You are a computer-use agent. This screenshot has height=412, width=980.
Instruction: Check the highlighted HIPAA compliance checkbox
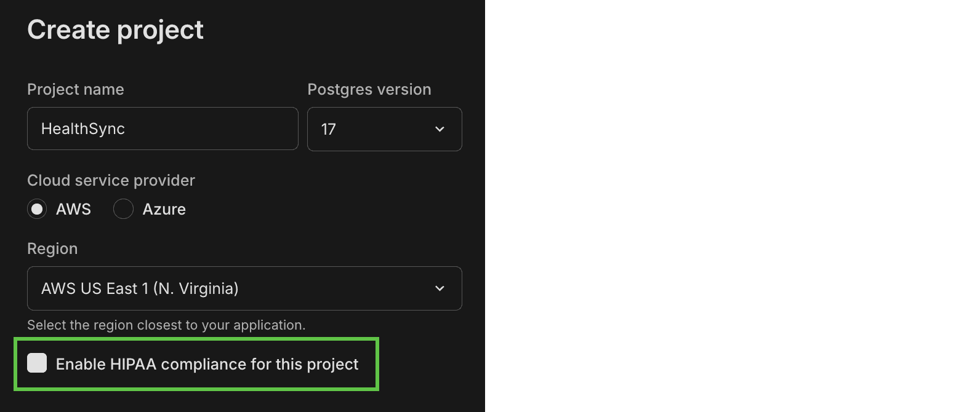tap(37, 363)
